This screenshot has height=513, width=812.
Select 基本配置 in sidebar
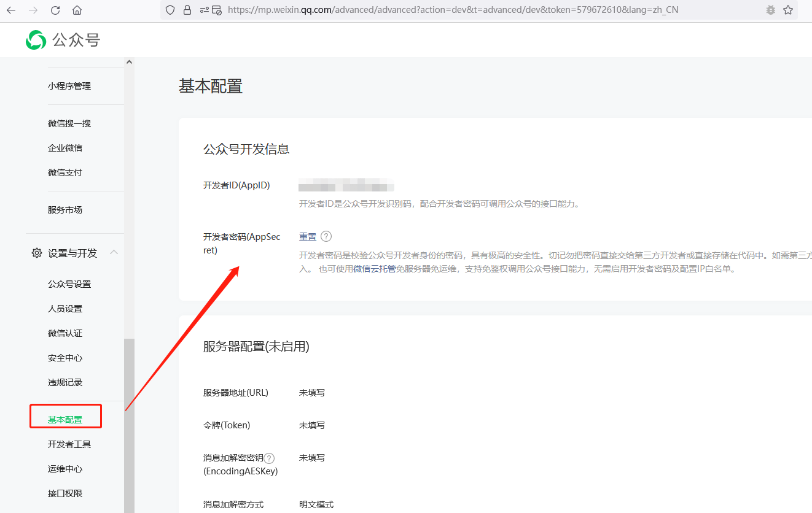click(65, 420)
